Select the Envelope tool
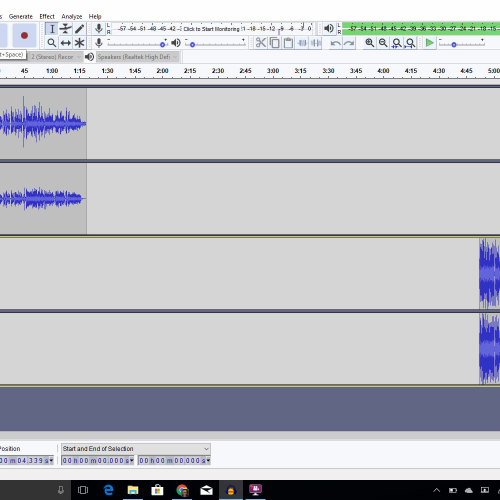The width and height of the screenshot is (500, 500). coord(66,29)
